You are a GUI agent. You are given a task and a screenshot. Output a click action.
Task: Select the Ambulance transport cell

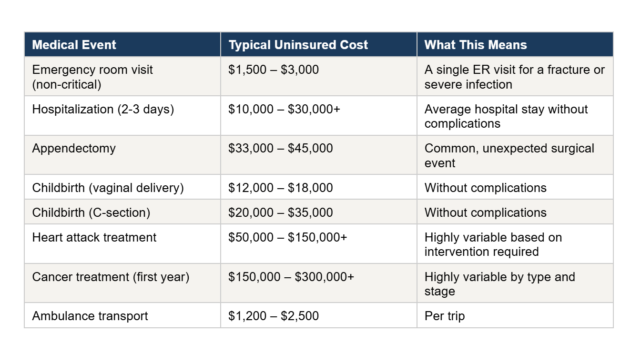(122, 315)
